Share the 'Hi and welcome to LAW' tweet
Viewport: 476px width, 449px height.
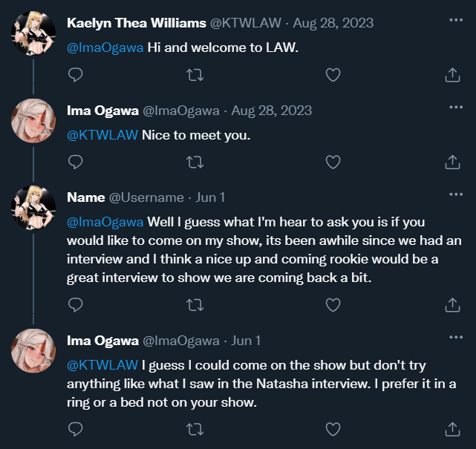452,74
